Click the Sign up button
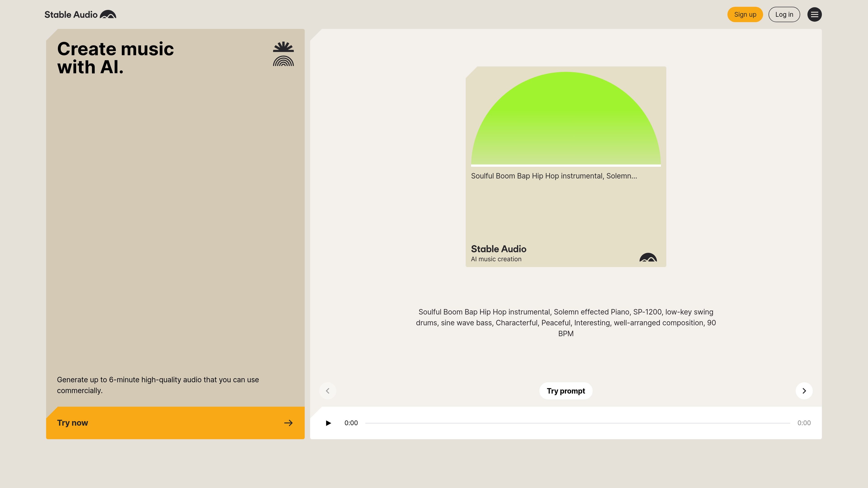Screen dimensions: 868x488 (745, 14)
